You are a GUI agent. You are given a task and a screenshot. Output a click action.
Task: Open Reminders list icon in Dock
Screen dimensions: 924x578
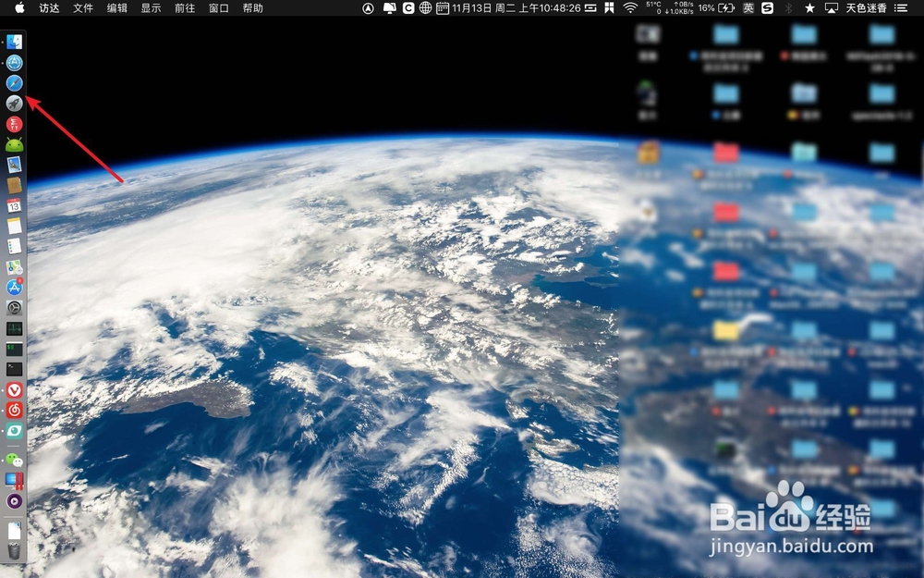click(14, 247)
